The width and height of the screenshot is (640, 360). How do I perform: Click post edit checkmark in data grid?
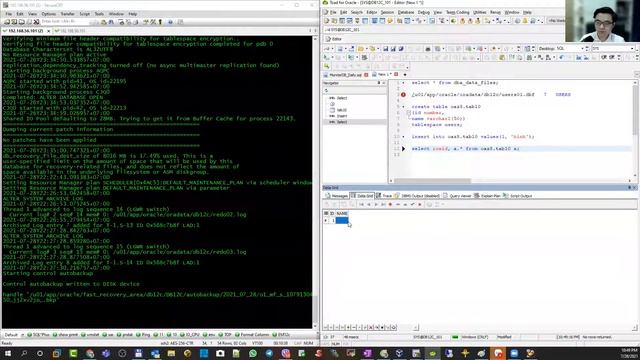pyautogui.click(x=412, y=204)
